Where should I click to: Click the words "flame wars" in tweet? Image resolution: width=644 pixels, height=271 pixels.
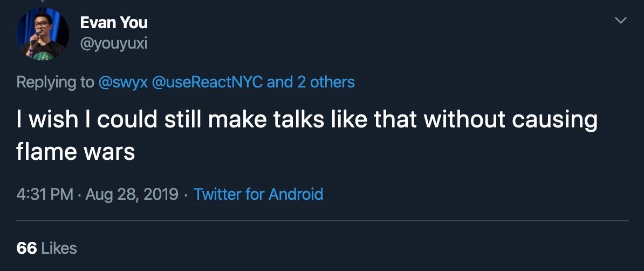point(75,152)
